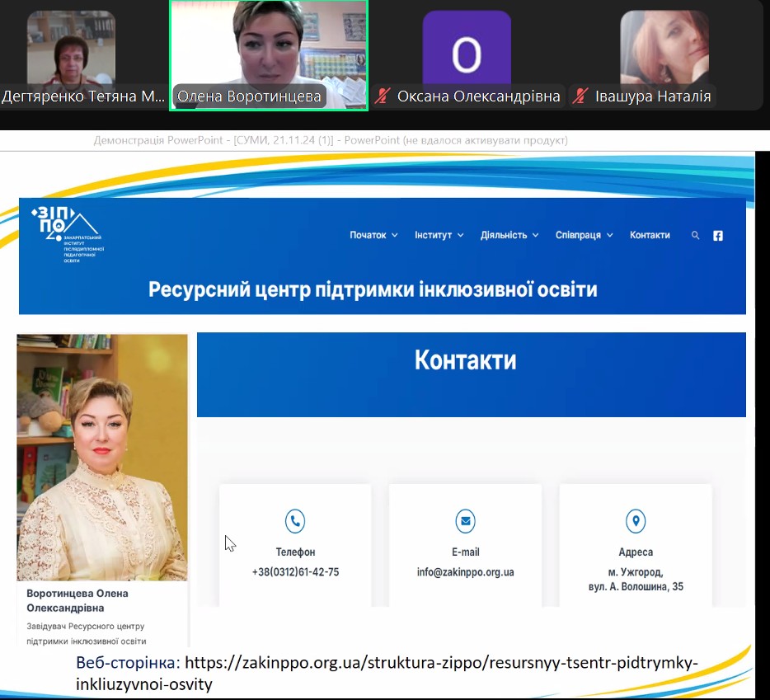Expand the Інститут dropdown menu

click(439, 236)
